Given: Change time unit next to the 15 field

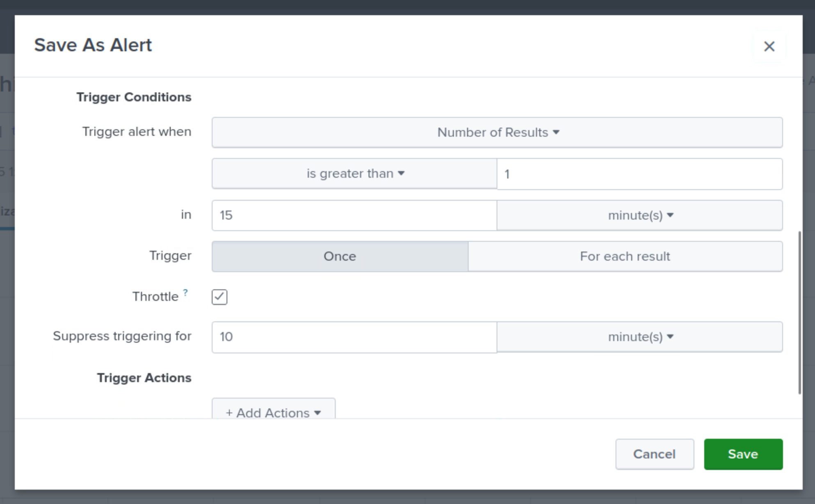Looking at the screenshot, I should tap(639, 215).
